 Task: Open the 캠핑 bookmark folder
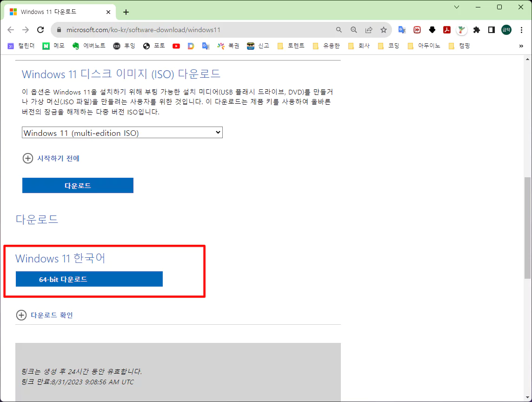coord(459,46)
